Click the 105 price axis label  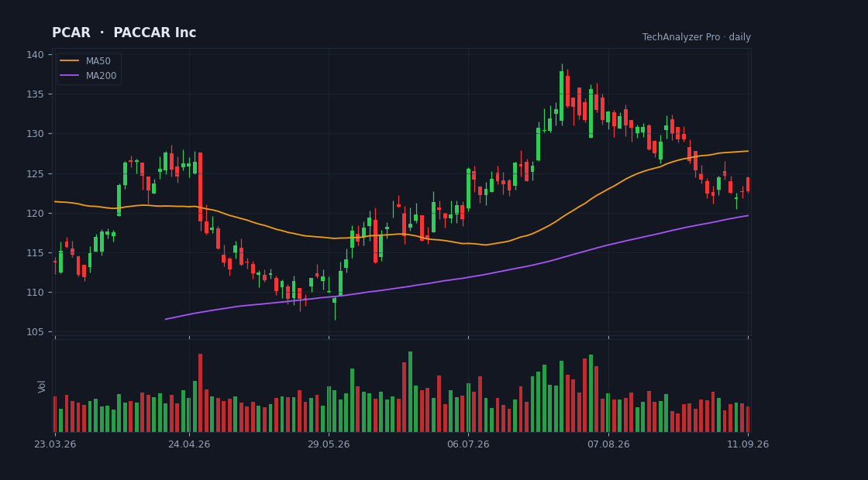(35, 332)
